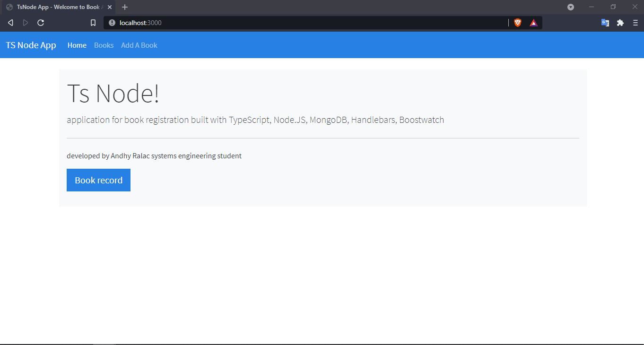The height and width of the screenshot is (345, 644).
Task: Restore down the browser window
Action: (613, 7)
